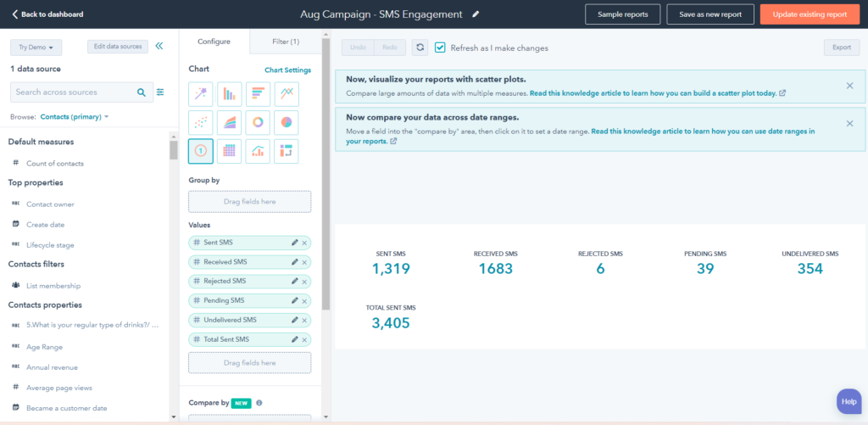The image size is (868, 425).
Task: Pick the pie chart type
Action: pos(287,123)
